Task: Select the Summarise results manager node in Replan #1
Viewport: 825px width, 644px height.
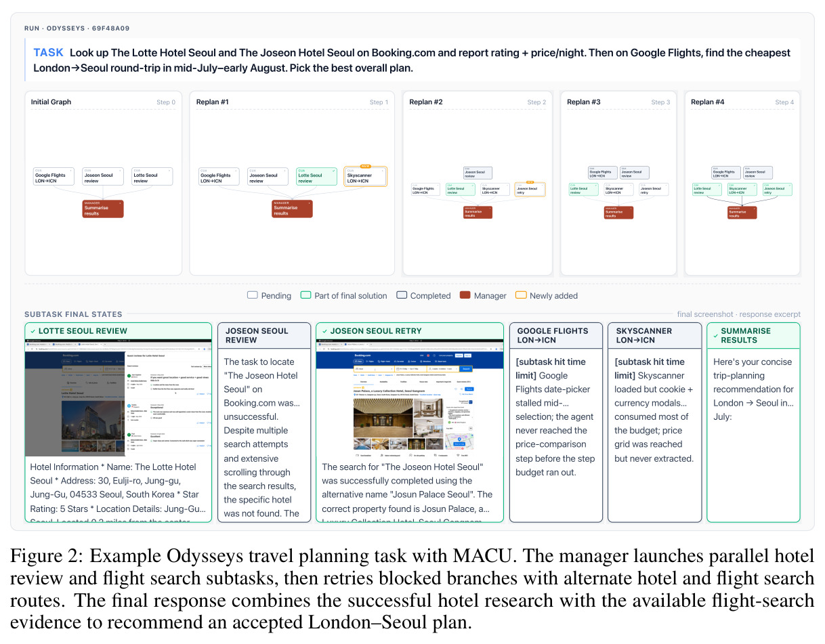Action: [292, 209]
